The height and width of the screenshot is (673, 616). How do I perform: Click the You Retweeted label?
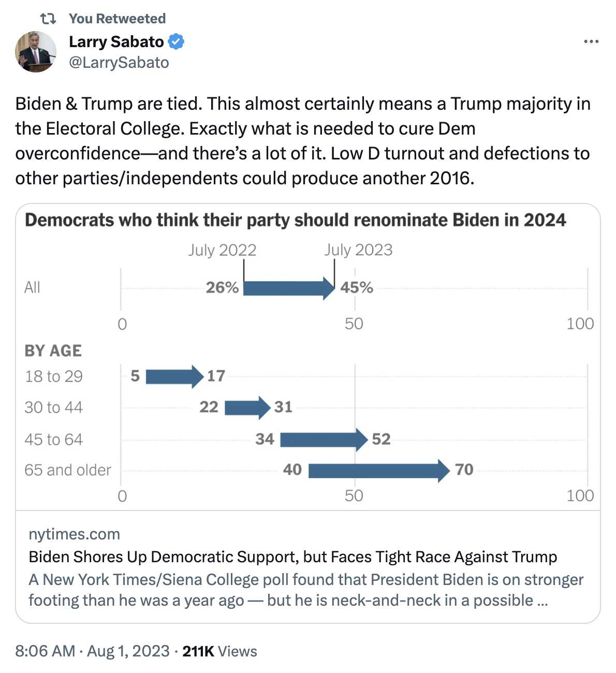coord(118,19)
